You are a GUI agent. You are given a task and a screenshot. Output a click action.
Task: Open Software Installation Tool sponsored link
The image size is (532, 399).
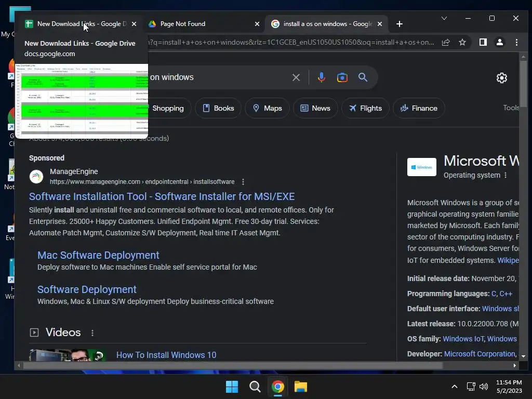(x=162, y=196)
